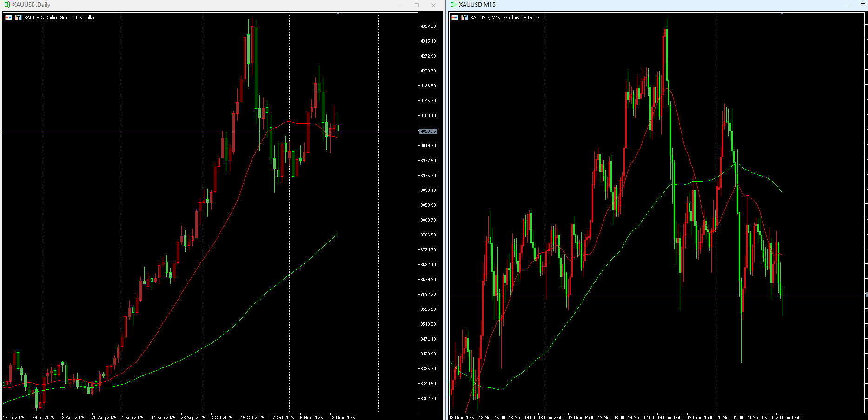Click the XAUUSD,Daily window candlestick icon

click(7, 5)
